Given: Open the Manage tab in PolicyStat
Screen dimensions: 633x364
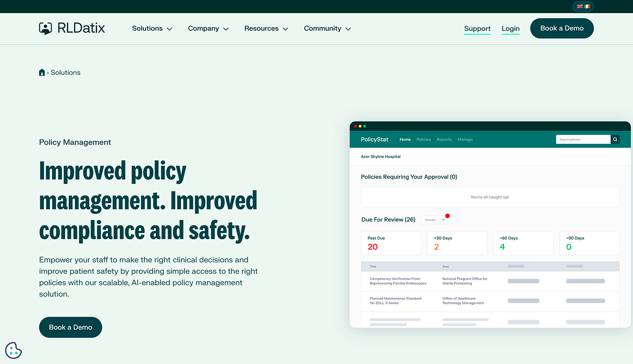Looking at the screenshot, I should [x=465, y=140].
